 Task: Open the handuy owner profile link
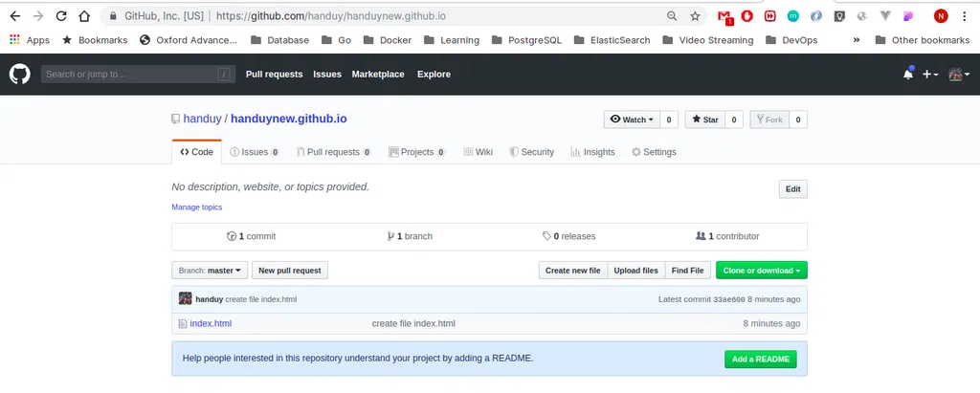click(203, 119)
